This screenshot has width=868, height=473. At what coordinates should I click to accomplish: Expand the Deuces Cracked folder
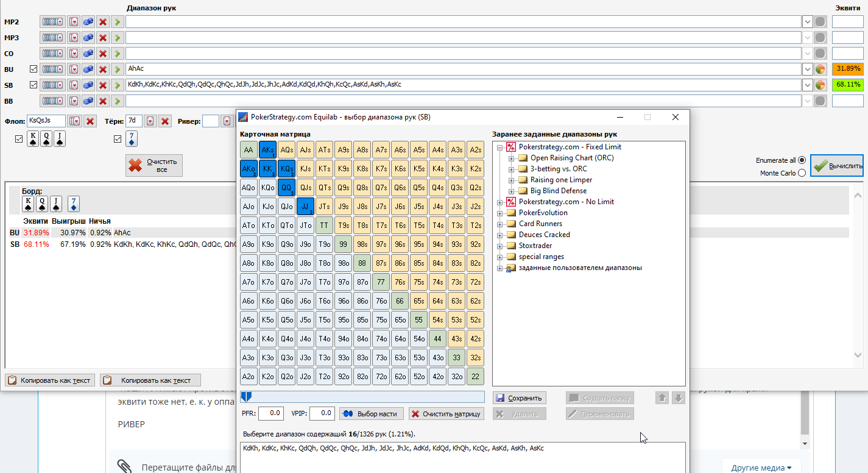pyautogui.click(x=500, y=235)
